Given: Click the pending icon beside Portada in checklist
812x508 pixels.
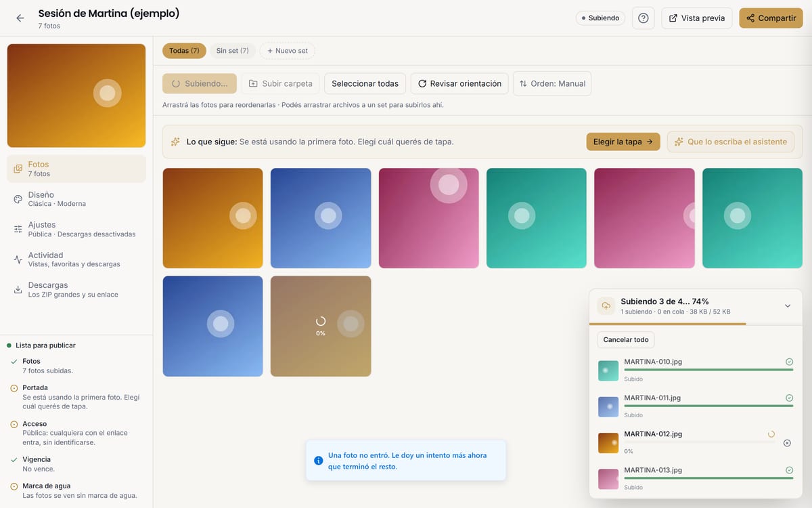Looking at the screenshot, I should click(14, 388).
